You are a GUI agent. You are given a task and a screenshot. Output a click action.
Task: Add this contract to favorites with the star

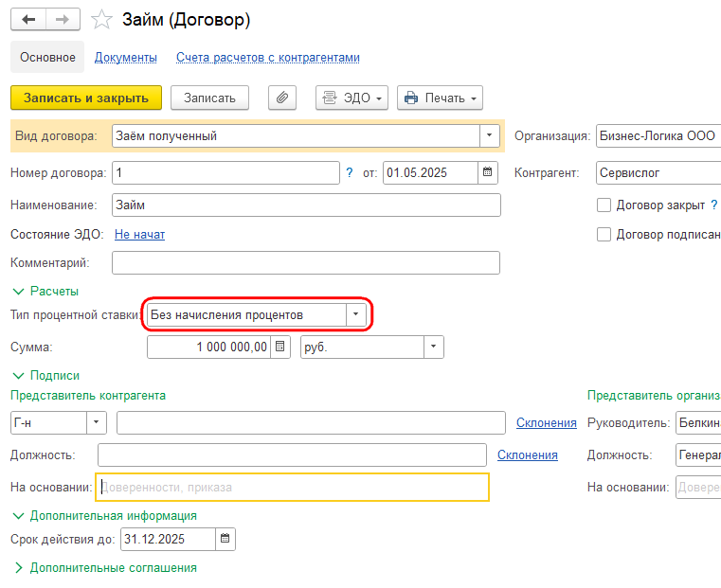[101, 20]
